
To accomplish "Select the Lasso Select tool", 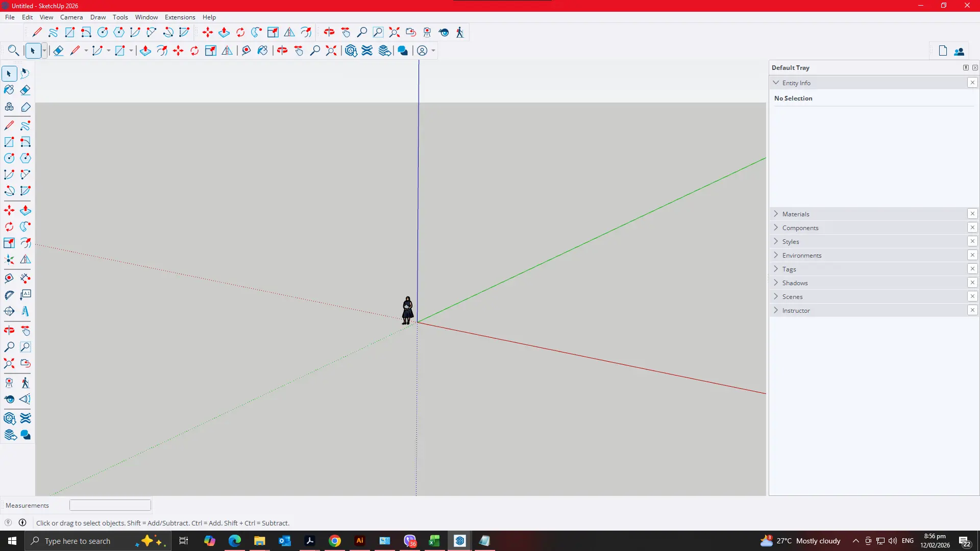I will click(x=25, y=74).
